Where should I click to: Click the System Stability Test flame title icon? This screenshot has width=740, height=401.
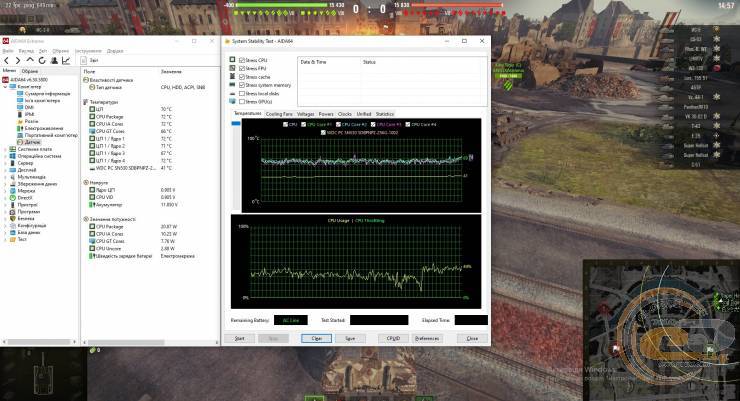click(227, 41)
